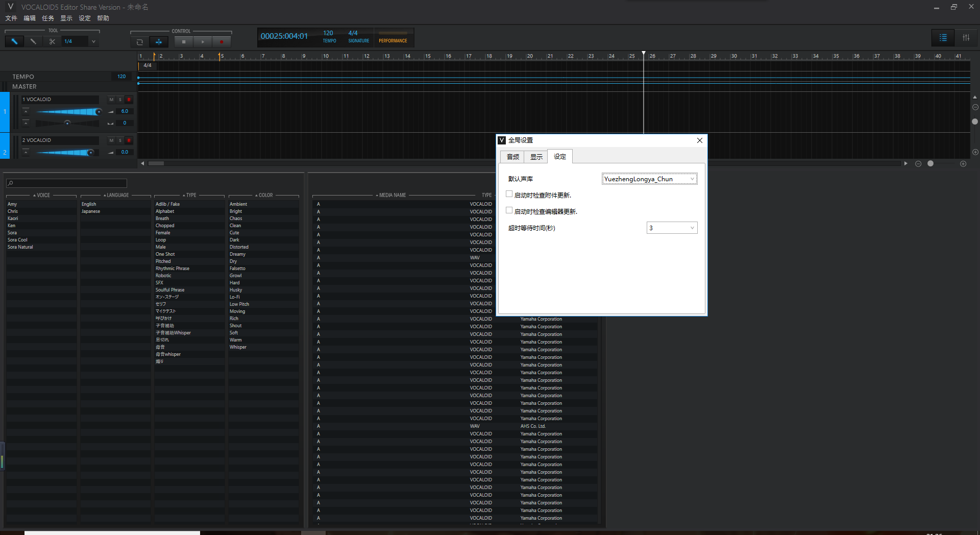Open the mixer panel icon
Screen dimensions: 980x535
pos(966,38)
